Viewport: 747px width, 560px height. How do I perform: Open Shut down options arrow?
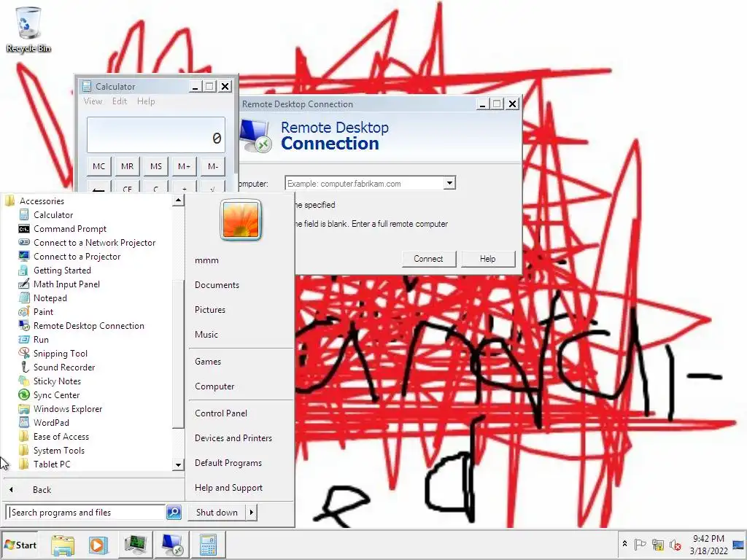(252, 513)
